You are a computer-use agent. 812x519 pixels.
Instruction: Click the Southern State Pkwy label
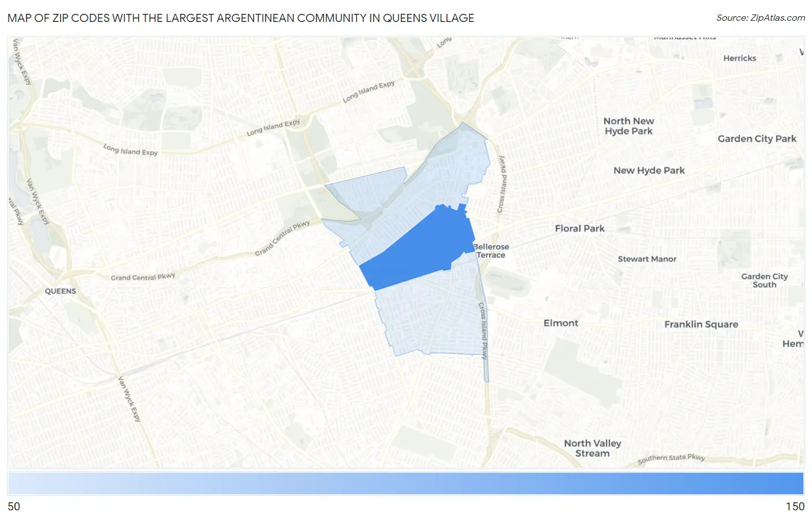click(x=671, y=458)
